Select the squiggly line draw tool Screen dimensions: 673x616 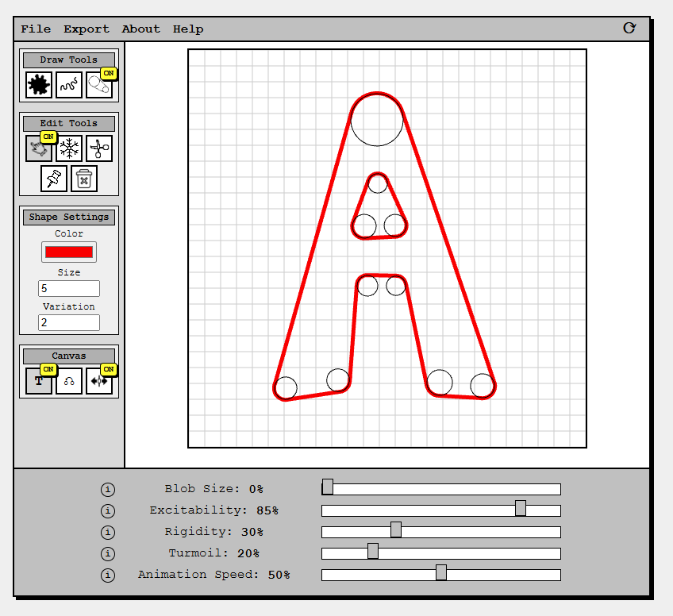(x=69, y=85)
